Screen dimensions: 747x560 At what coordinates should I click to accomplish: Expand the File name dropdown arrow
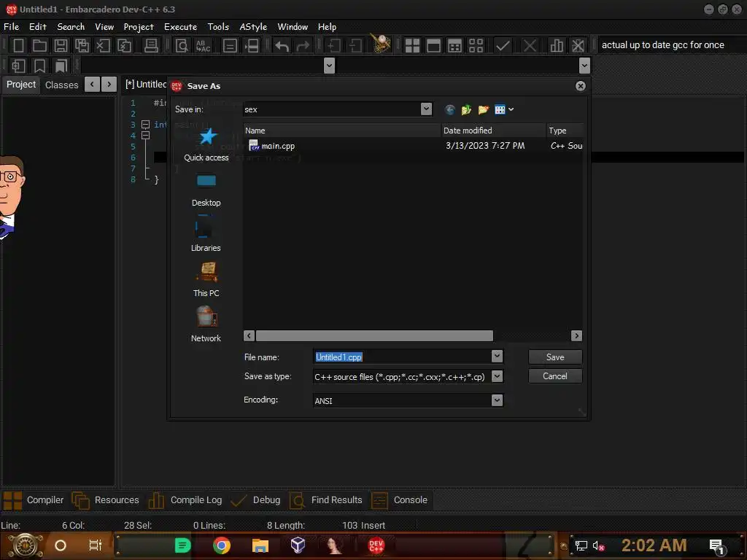point(497,356)
